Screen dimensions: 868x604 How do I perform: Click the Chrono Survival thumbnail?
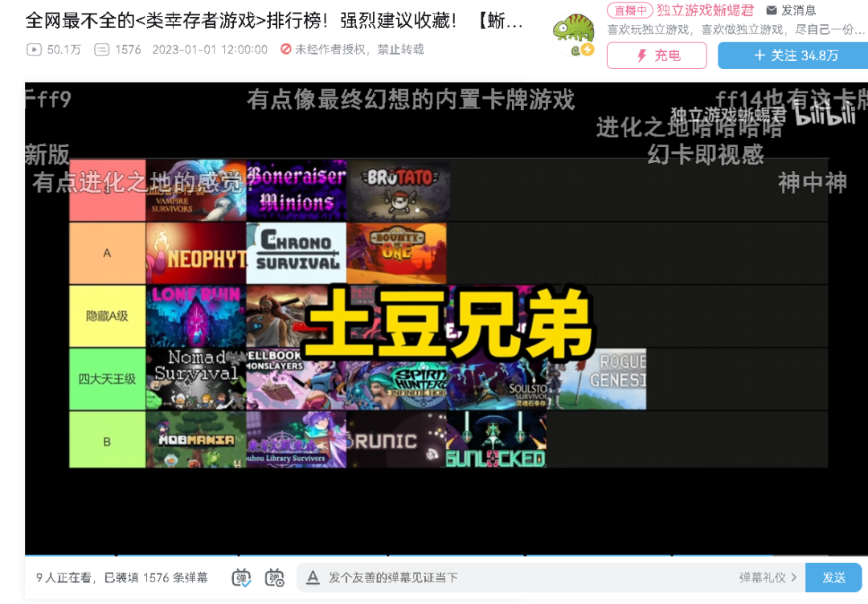click(x=296, y=253)
